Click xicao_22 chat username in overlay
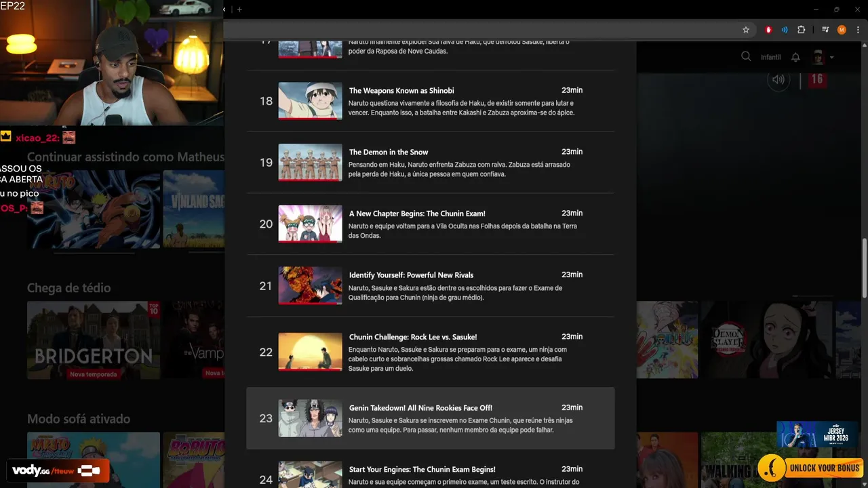 (37, 138)
